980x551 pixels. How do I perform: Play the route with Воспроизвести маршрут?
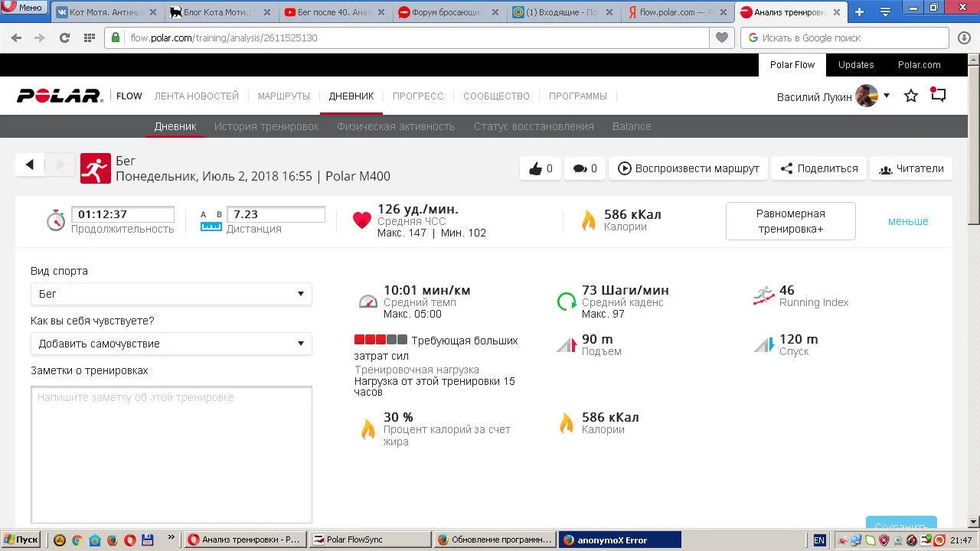tap(688, 169)
